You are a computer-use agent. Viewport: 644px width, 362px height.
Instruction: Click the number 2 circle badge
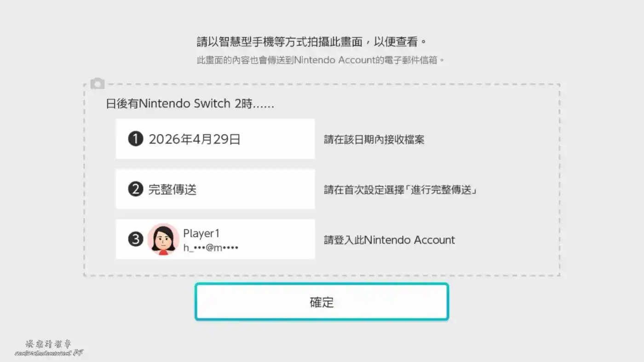click(x=135, y=189)
